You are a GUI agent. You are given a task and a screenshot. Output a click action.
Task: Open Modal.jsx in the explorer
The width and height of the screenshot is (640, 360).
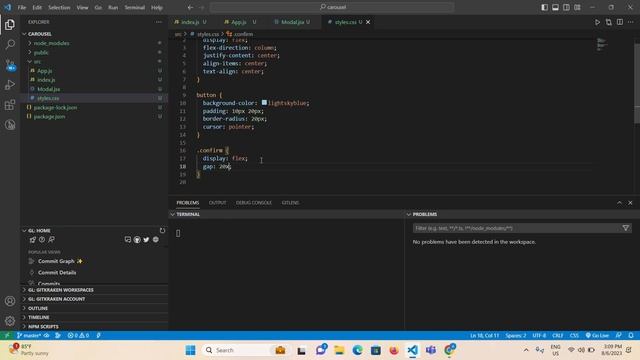pyautogui.click(x=49, y=89)
